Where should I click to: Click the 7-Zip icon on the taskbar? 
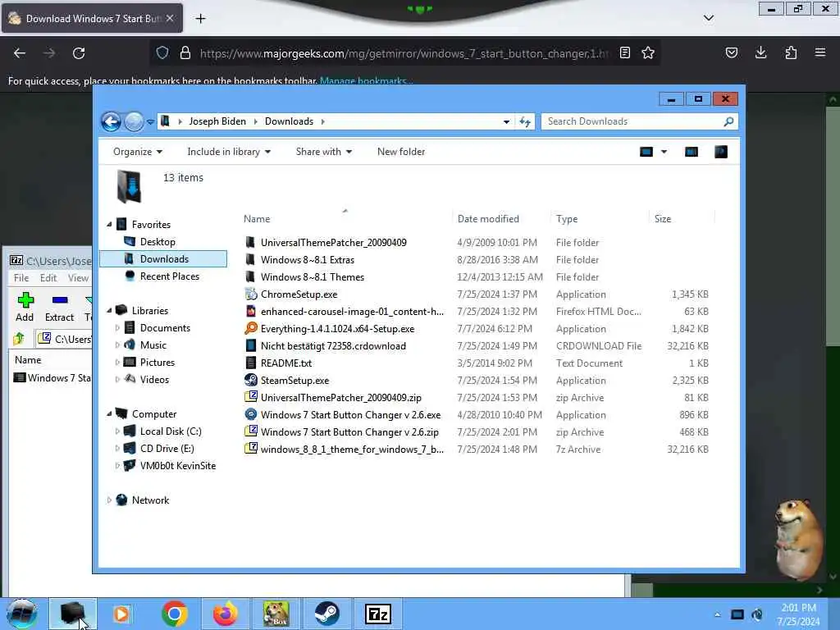point(377,614)
